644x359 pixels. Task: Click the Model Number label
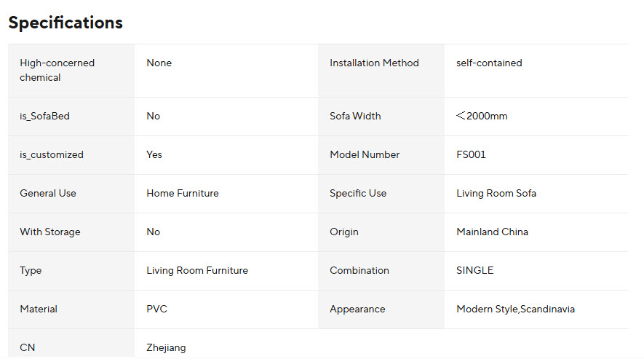[365, 155]
